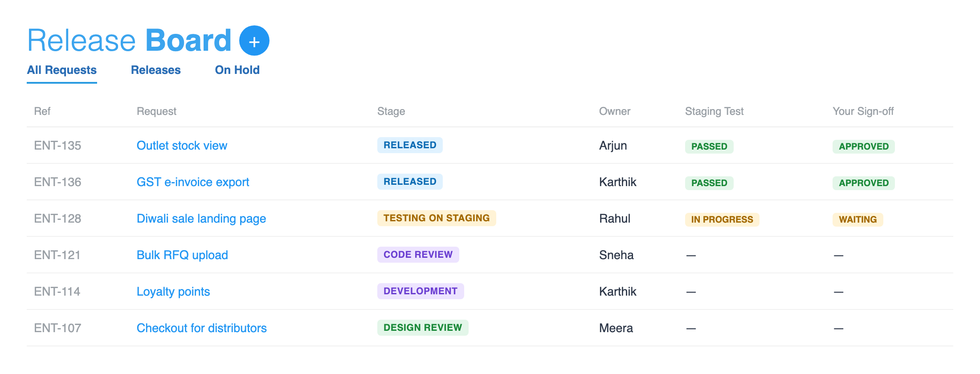Screen dimensions: 980x374
Task: Click the PASSED badge in the Arjun row
Action: [709, 146]
